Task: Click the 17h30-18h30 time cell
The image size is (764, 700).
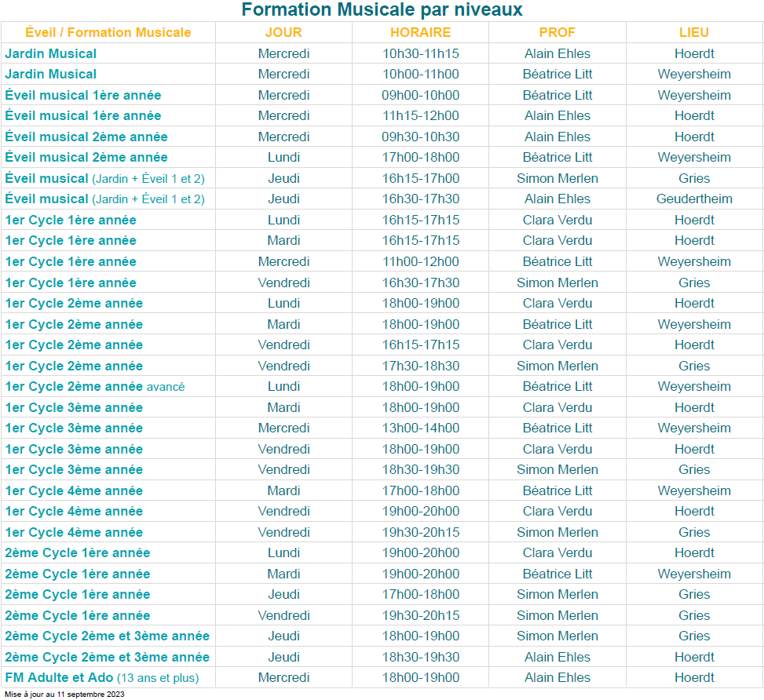Action: point(421,366)
